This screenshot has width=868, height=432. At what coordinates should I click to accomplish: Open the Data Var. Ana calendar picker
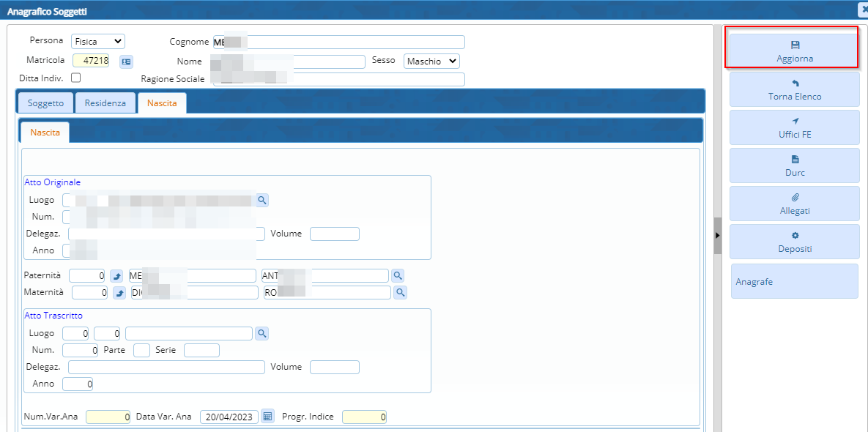pyautogui.click(x=268, y=417)
